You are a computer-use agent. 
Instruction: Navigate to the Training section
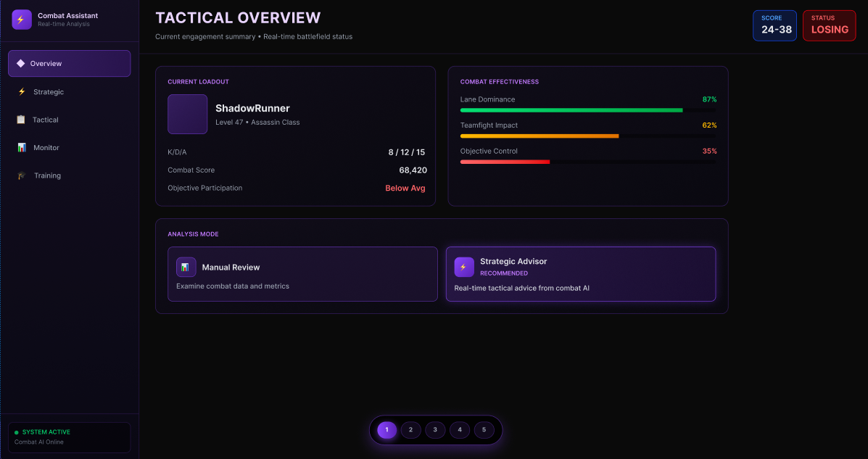(69, 175)
